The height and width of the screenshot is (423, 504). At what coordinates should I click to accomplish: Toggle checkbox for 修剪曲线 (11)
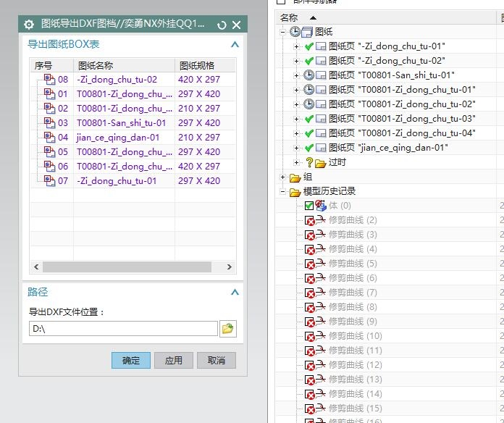[x=309, y=351]
